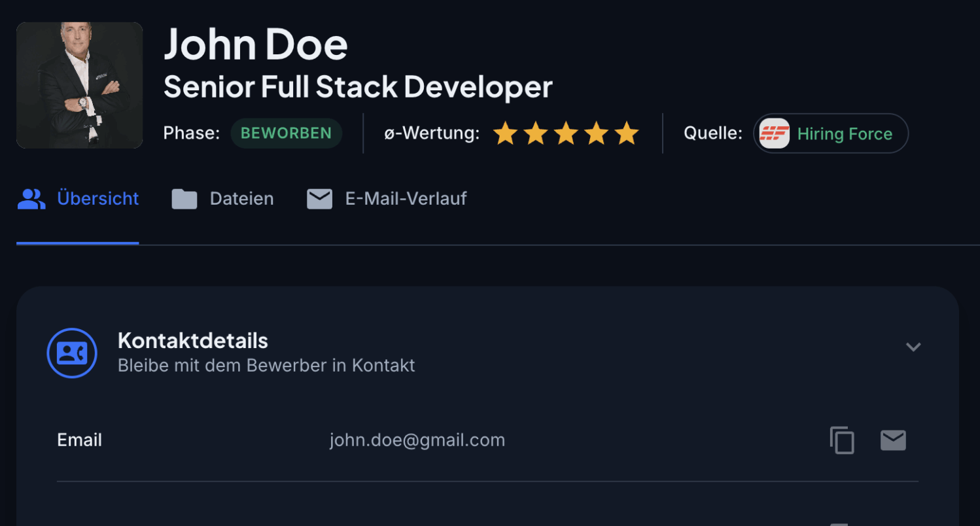Viewport: 980px width, 526px height.
Task: Select the third star in ø-Wertung
Action: click(566, 133)
